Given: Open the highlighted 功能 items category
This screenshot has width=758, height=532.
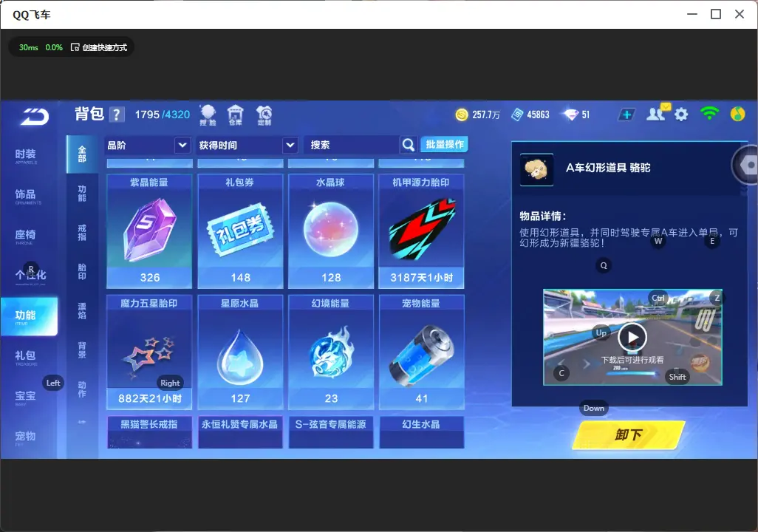Looking at the screenshot, I should [29, 316].
